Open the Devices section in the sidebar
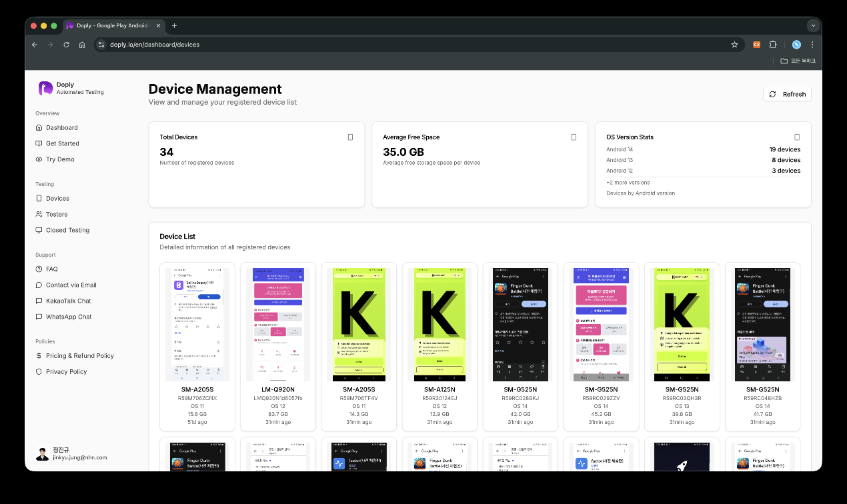The image size is (847, 504). [57, 198]
